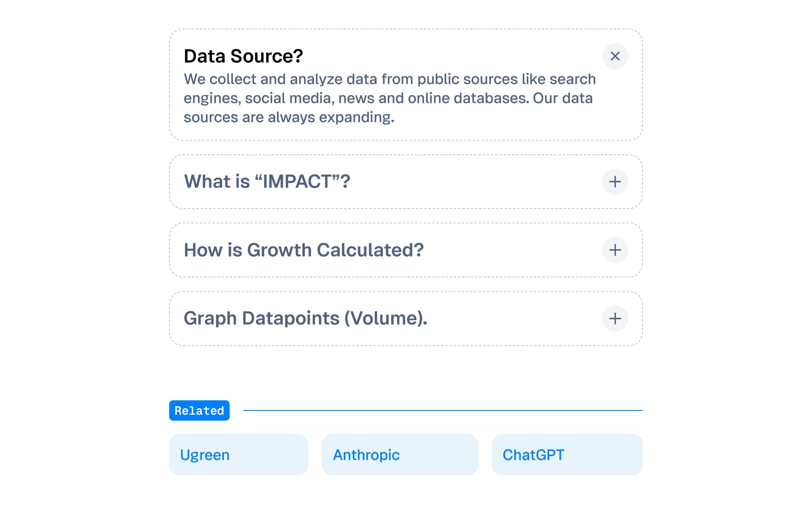
Task: Click the word 'Calculated?' in the heading
Action: [370, 250]
